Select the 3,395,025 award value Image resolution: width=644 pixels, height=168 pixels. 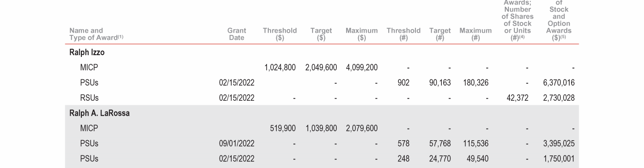pos(559,144)
